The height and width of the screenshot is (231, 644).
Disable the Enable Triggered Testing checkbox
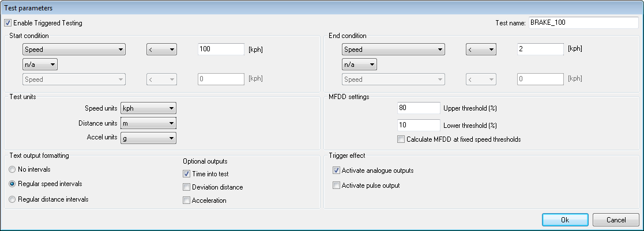[8, 23]
